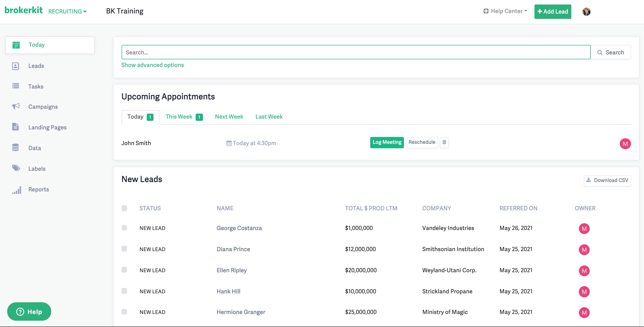The height and width of the screenshot is (327, 644).
Task: Click the $25,000,000 production value
Action: pyautogui.click(x=361, y=312)
